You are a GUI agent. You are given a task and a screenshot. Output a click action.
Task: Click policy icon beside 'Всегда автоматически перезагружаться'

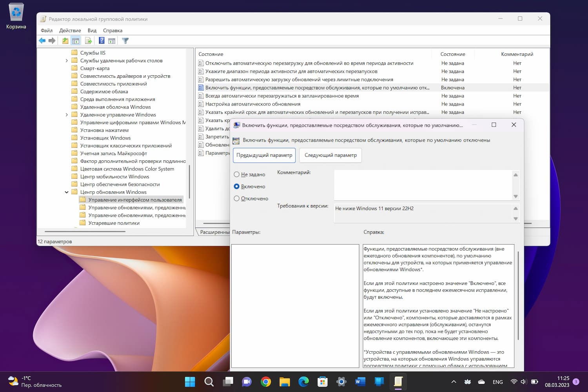[201, 96]
